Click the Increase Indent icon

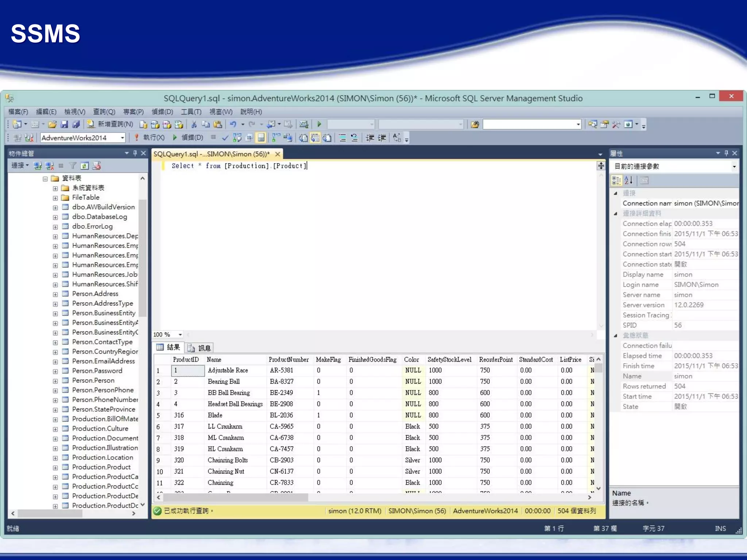(x=382, y=137)
